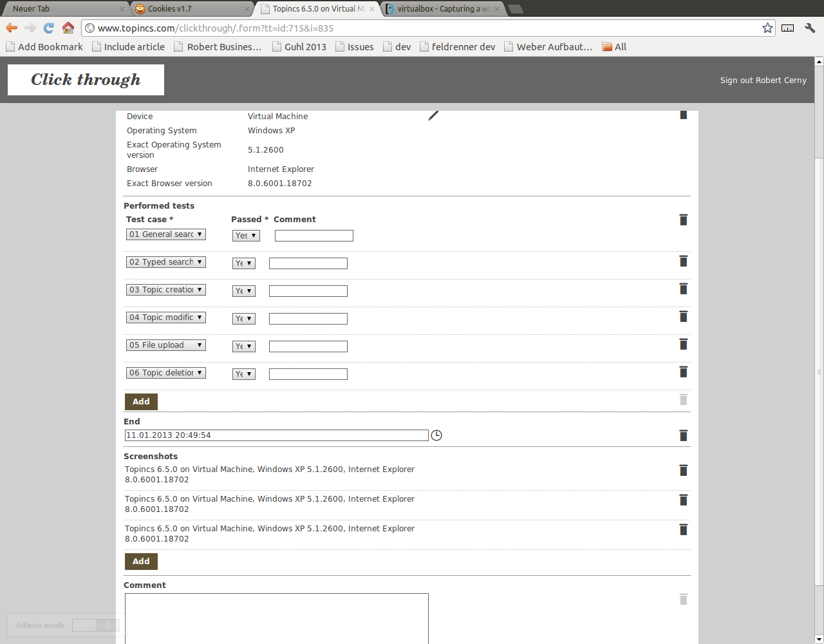
Task: Click the Add button under Screenshots
Action: [x=141, y=562]
